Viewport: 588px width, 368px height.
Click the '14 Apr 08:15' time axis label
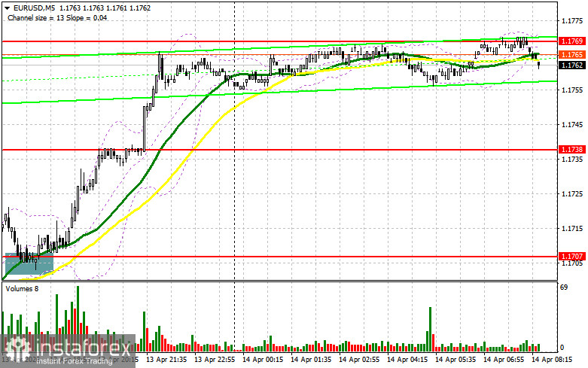point(552,360)
